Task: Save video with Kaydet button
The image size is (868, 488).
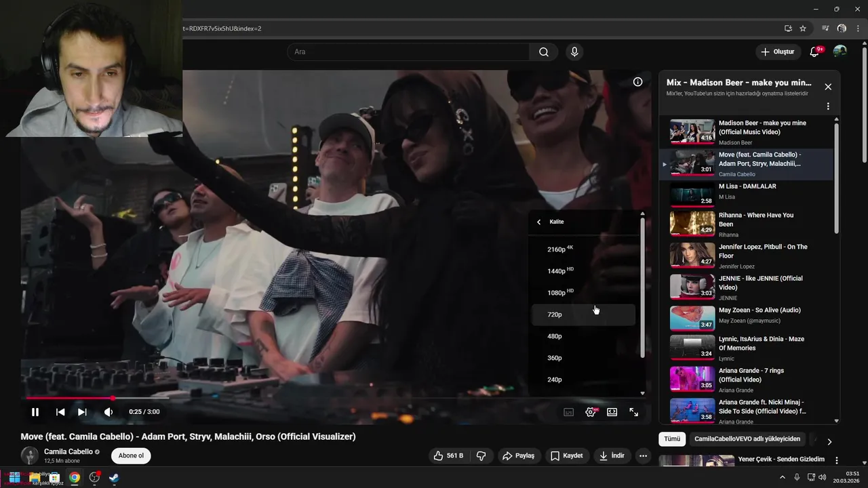Action: 566,455
